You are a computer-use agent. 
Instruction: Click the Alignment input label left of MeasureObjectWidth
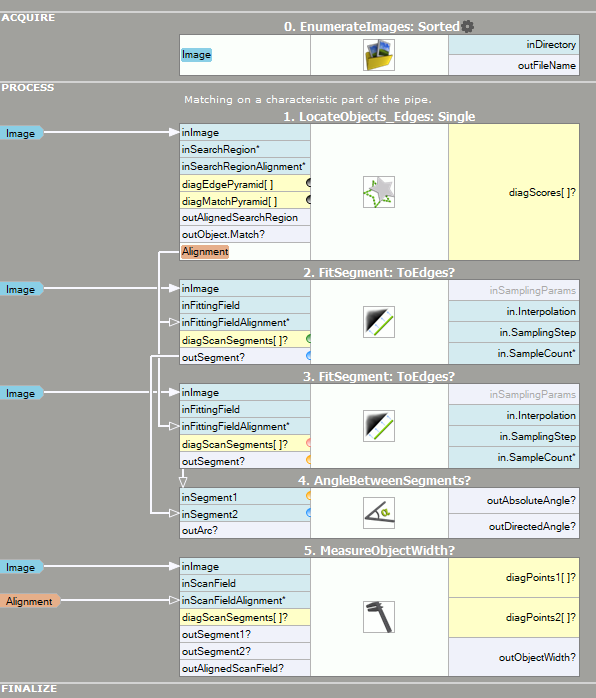pos(29,601)
